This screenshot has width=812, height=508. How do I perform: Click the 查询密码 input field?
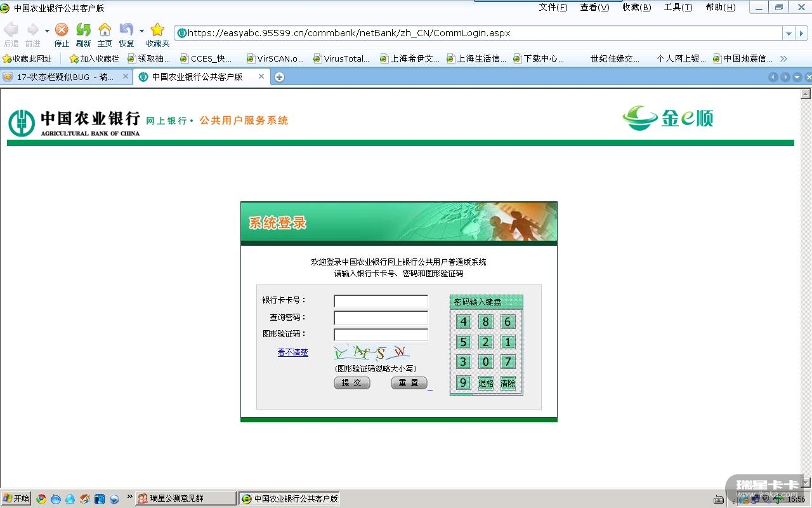(381, 317)
